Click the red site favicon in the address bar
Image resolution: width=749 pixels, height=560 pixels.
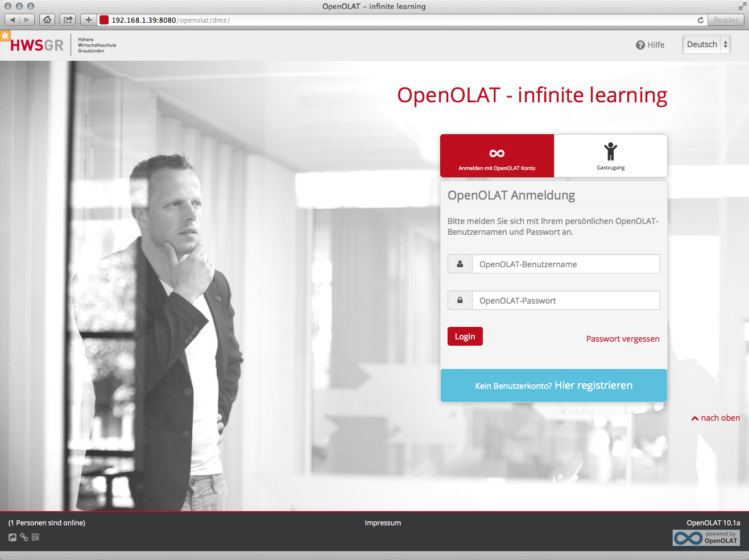pos(104,20)
